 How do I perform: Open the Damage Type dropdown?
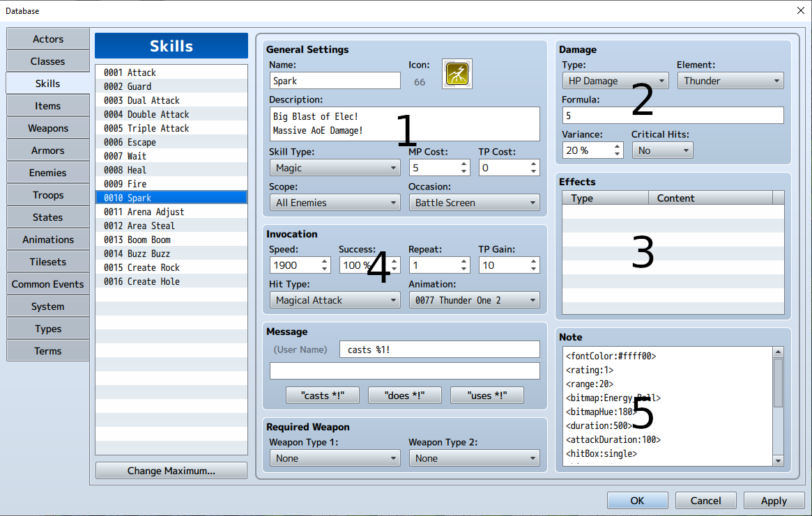pos(615,80)
